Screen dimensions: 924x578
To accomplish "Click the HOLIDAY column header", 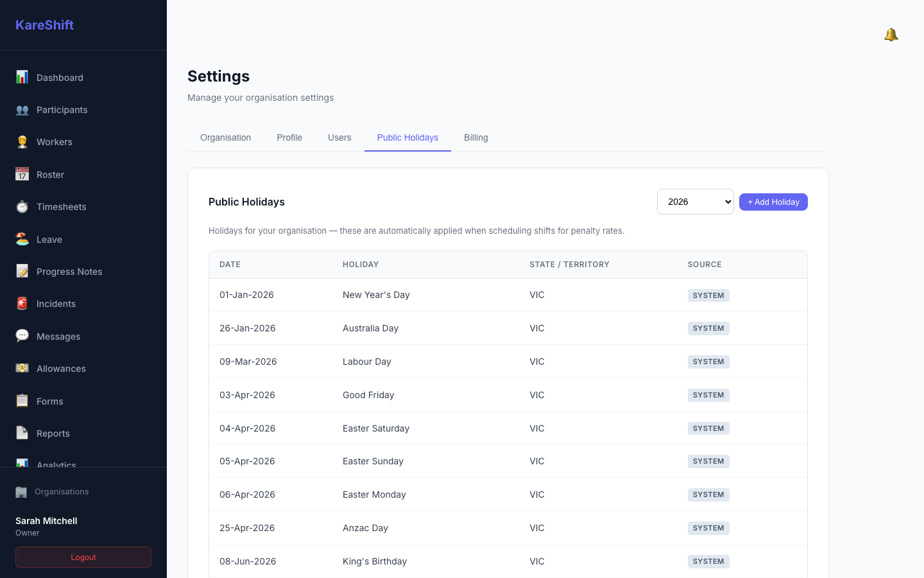I will pos(361,265).
